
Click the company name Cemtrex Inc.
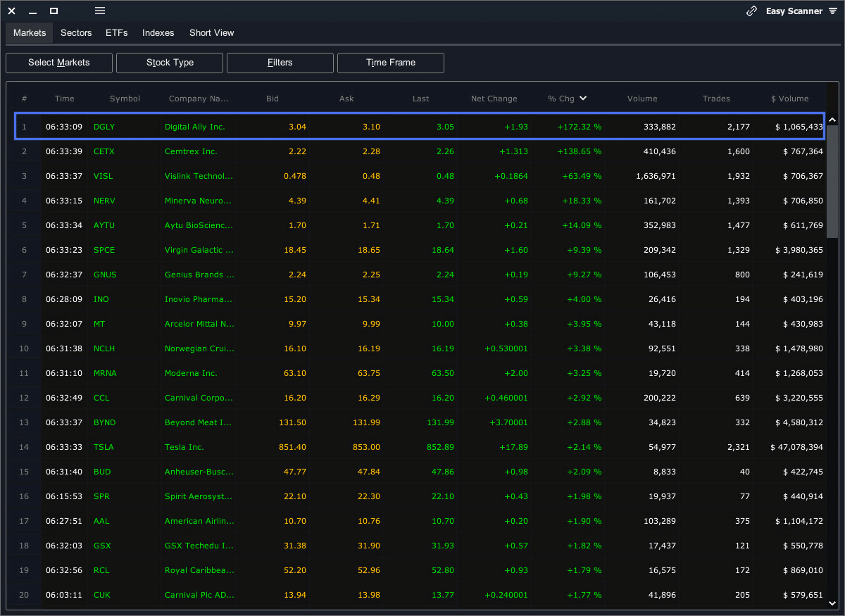191,151
